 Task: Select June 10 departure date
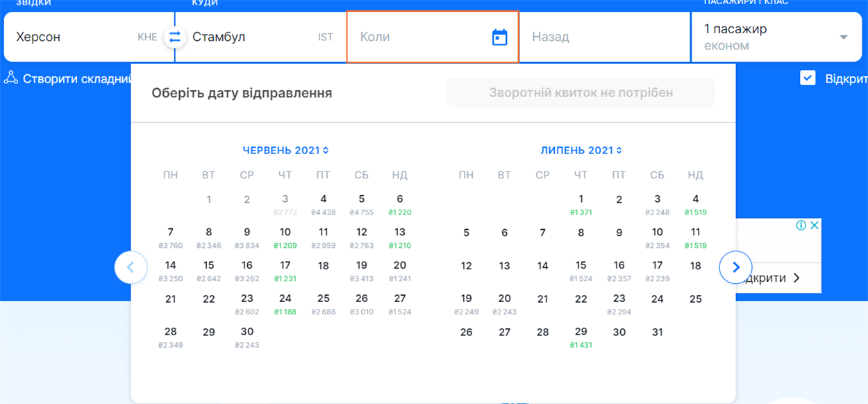point(285,237)
